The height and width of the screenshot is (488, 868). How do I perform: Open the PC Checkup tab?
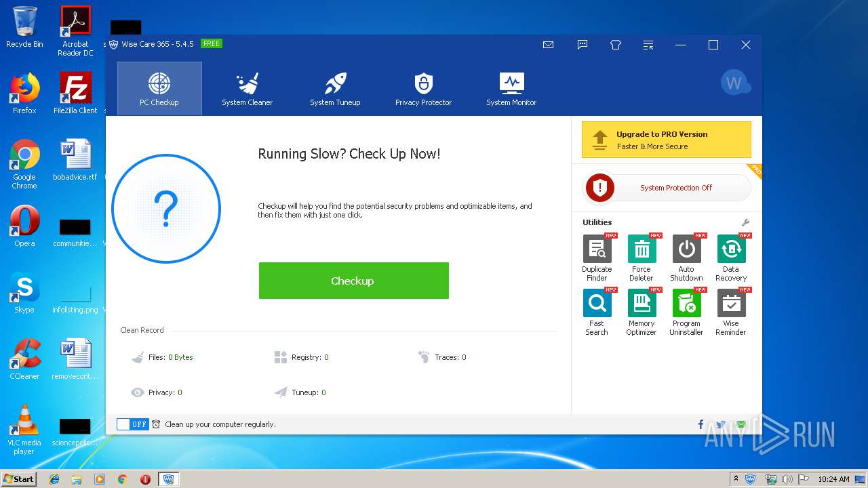tap(159, 89)
